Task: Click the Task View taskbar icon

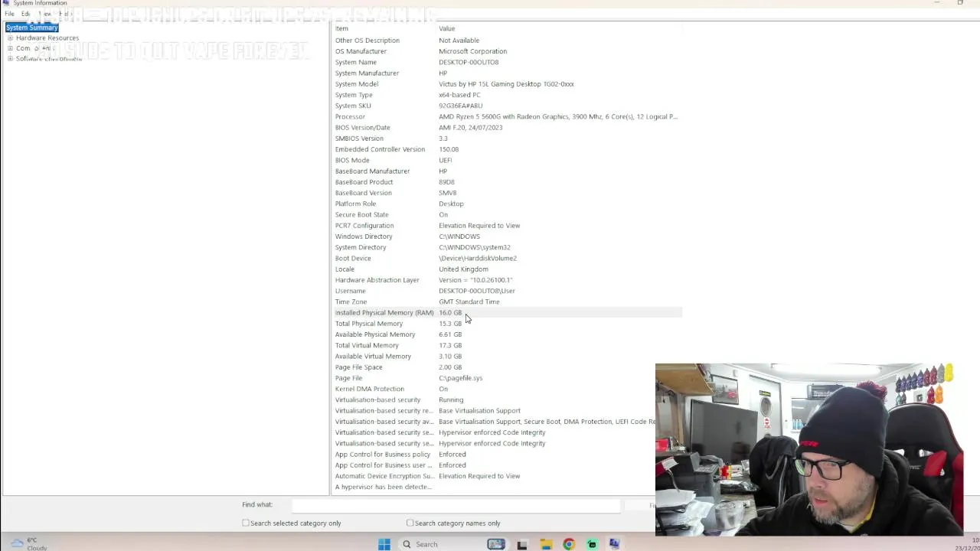Action: [522, 544]
